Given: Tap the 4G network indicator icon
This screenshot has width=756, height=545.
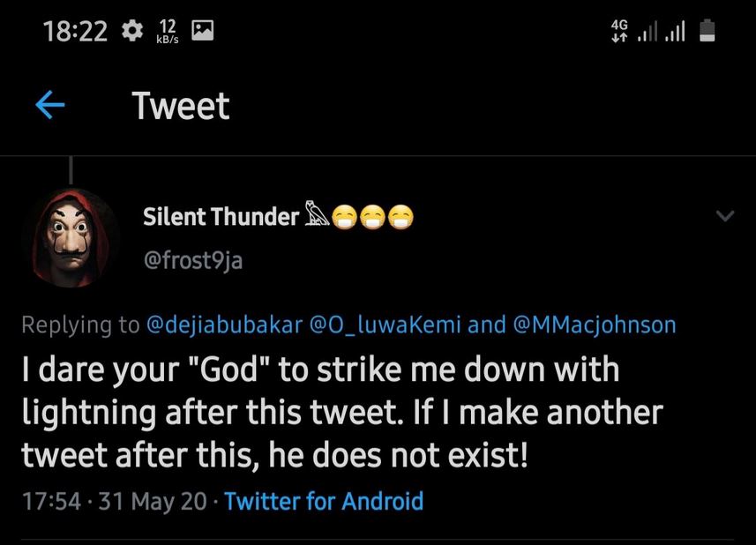Looking at the screenshot, I should point(619,31).
